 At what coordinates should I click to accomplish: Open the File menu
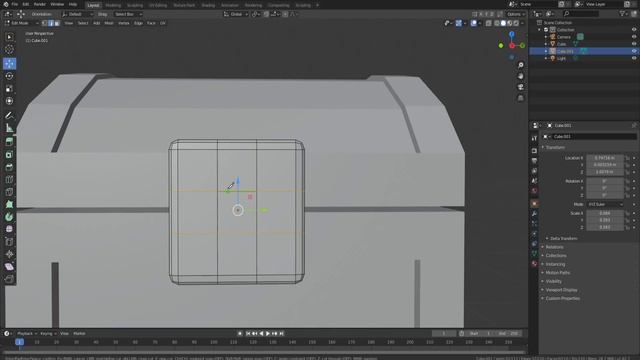click(x=15, y=4)
